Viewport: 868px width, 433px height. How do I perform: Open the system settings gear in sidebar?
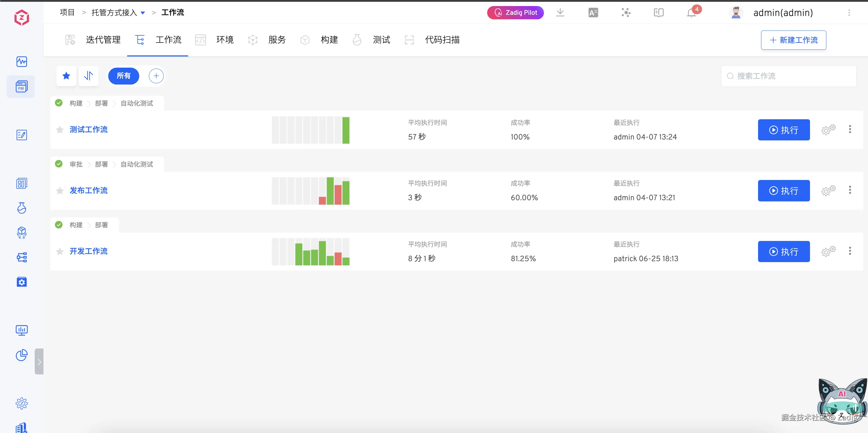(x=21, y=403)
